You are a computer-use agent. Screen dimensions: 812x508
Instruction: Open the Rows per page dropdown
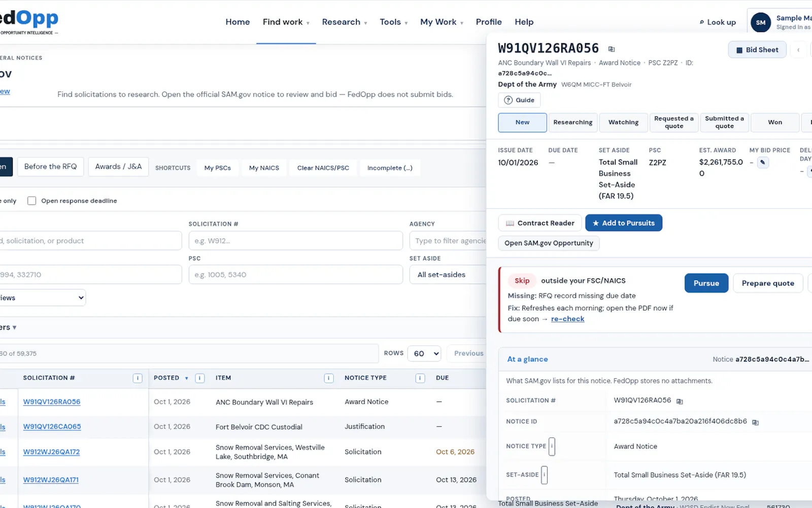click(x=424, y=354)
